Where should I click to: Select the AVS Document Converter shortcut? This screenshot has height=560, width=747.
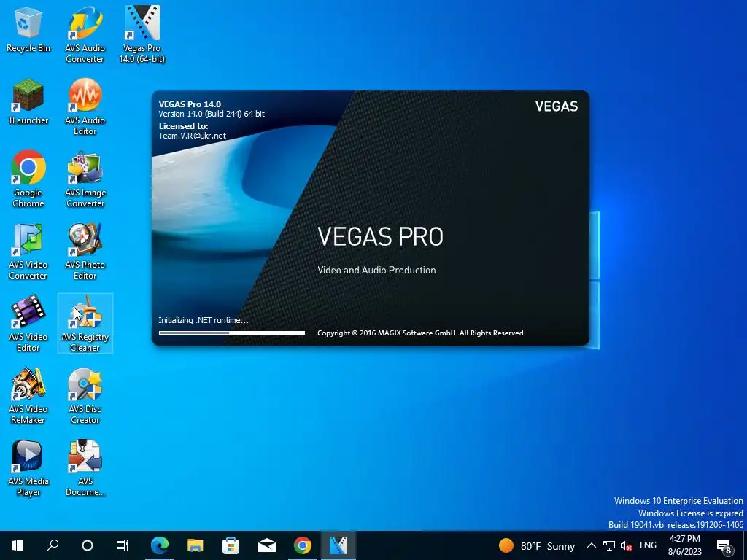pos(85,468)
